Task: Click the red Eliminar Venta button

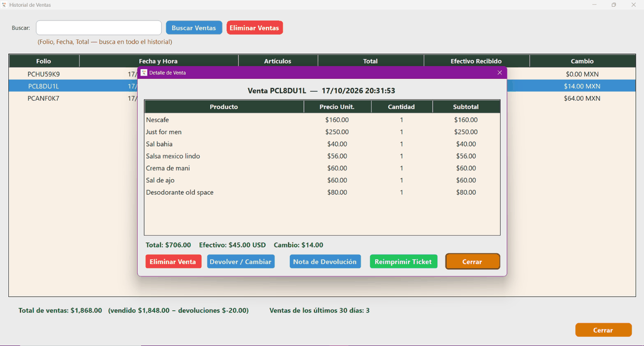Action: [173, 262]
